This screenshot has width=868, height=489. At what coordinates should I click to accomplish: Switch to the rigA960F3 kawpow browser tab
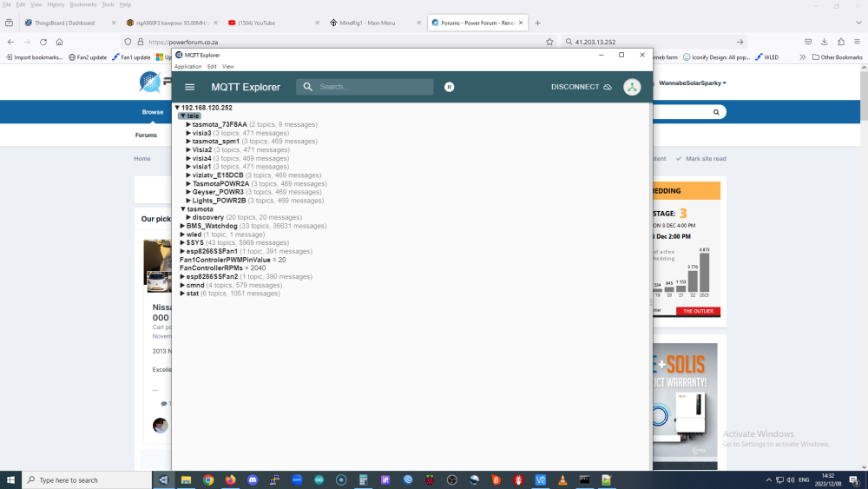[172, 23]
